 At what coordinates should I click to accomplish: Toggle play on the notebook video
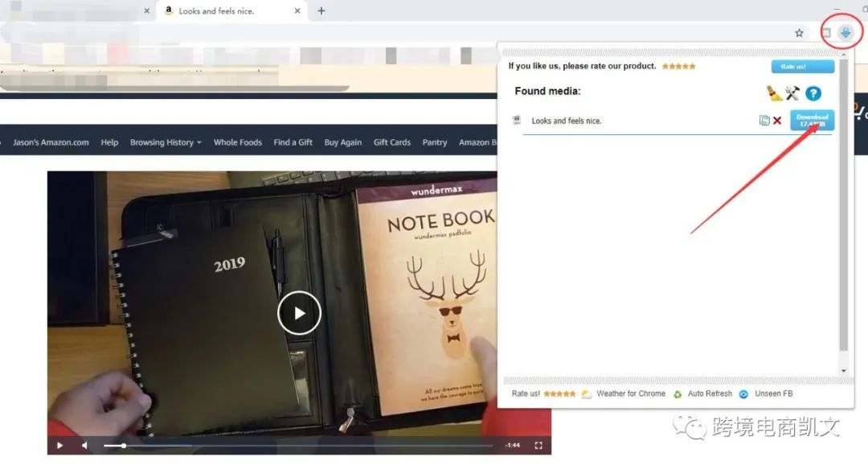[x=299, y=313]
